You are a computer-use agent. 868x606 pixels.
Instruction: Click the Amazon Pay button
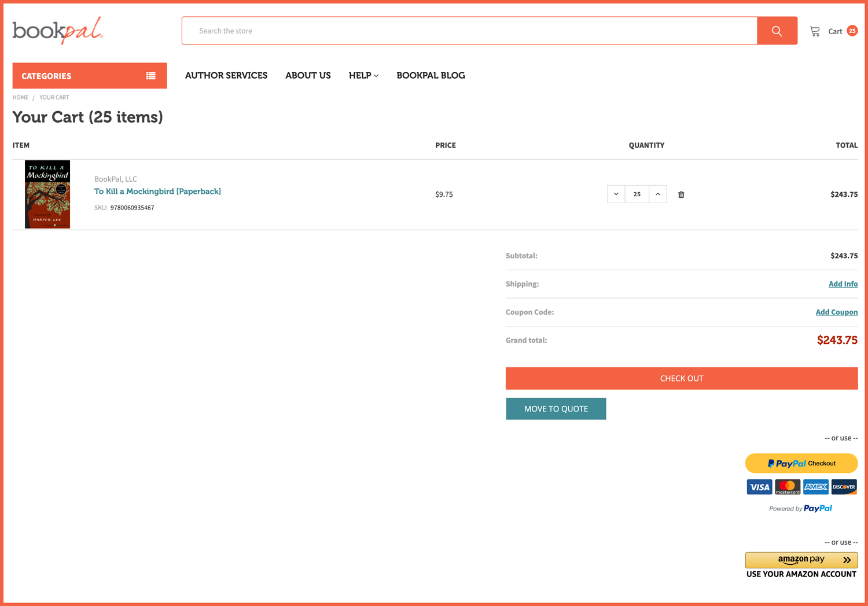(801, 560)
